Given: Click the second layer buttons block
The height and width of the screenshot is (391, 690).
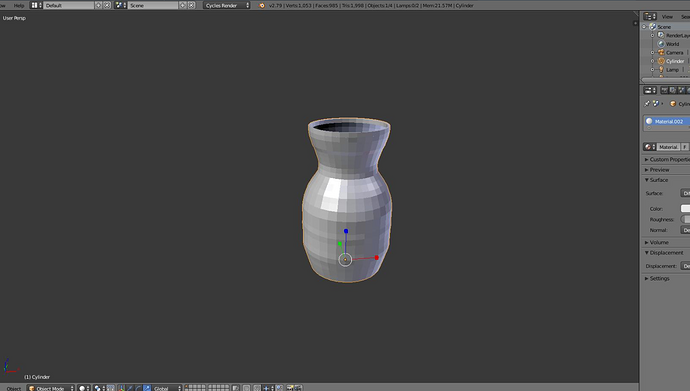Looking at the screenshot, I should point(219,387).
